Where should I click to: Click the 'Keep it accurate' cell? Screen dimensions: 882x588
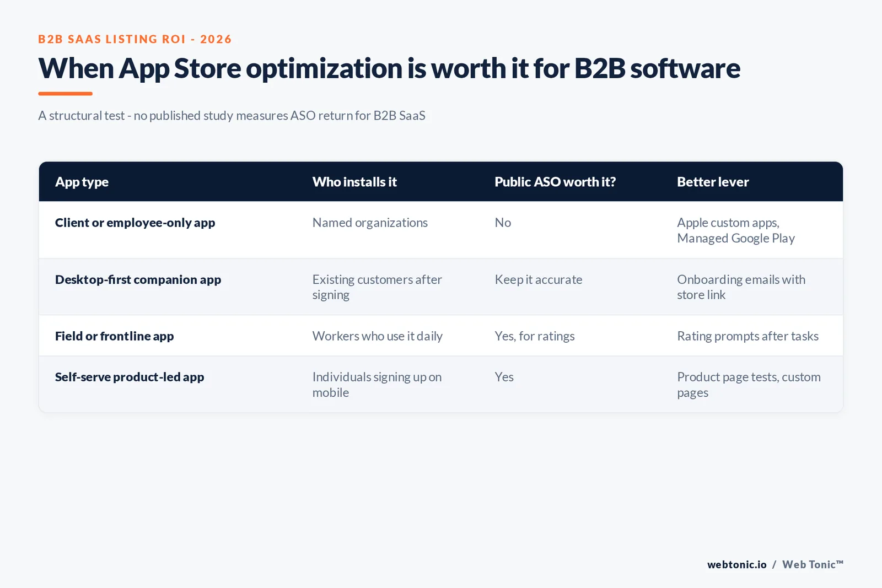click(x=539, y=279)
